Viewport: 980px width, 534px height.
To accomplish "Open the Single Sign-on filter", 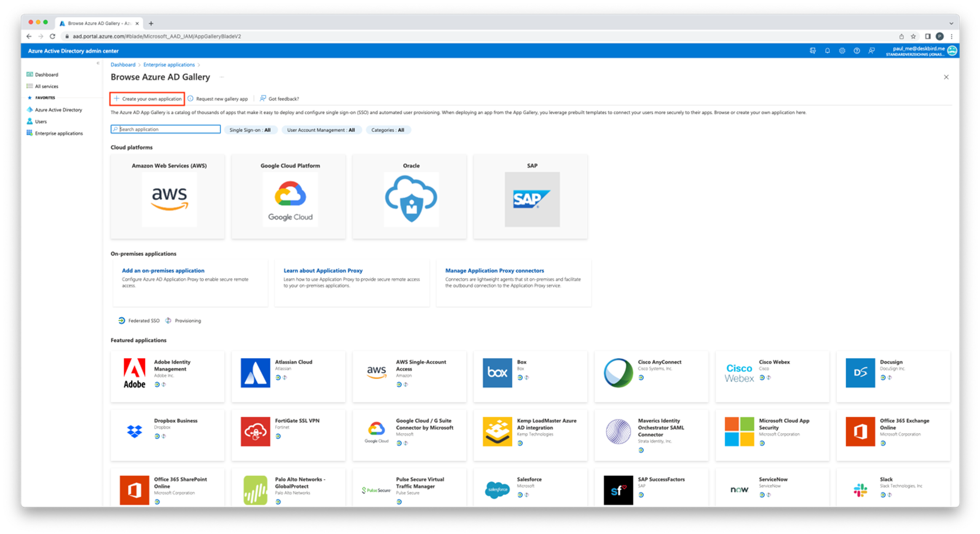I will coord(250,130).
